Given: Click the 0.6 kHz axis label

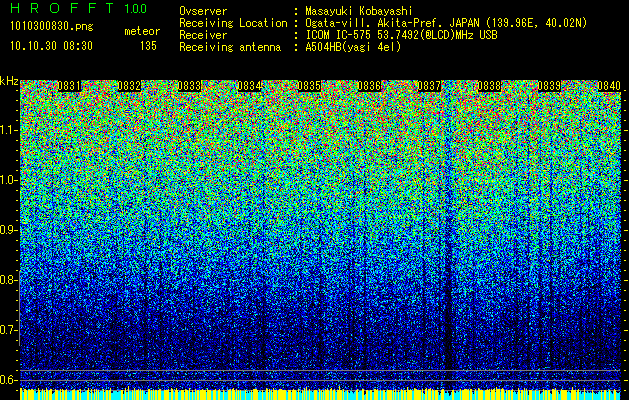Looking at the screenshot, I should [x=8, y=380].
